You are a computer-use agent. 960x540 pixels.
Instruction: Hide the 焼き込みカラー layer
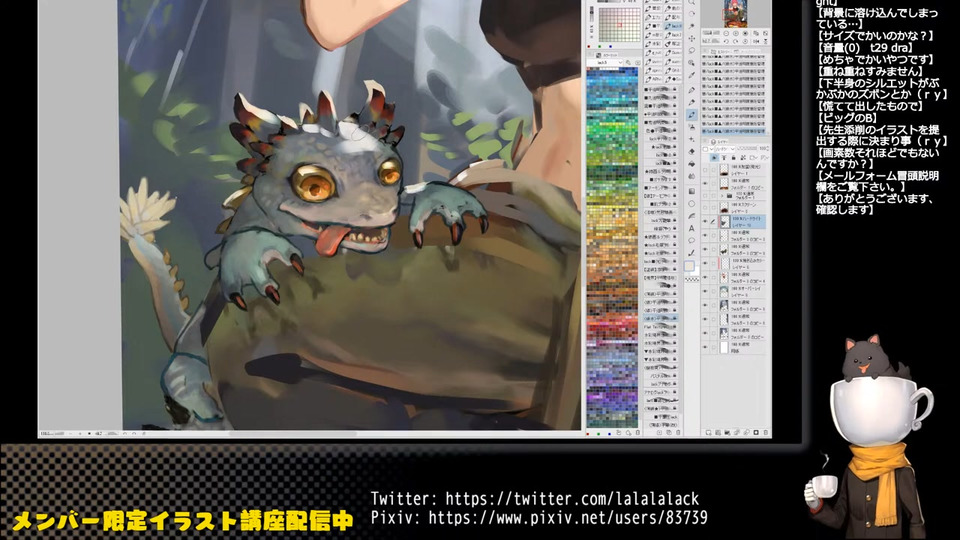pos(705,263)
